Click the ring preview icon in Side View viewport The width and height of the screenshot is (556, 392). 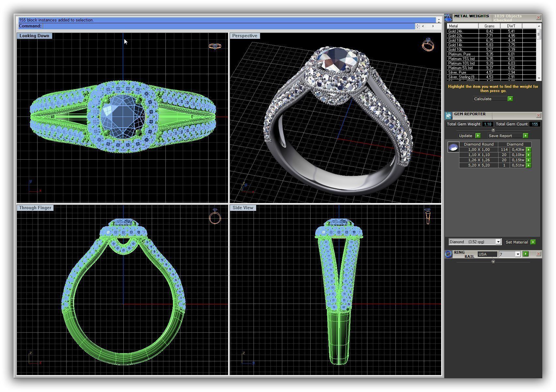click(x=427, y=216)
